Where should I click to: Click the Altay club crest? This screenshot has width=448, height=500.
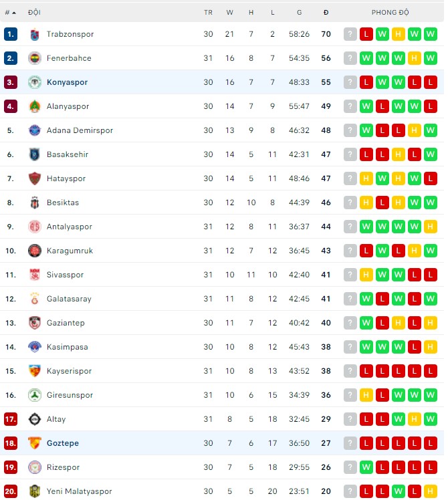(x=35, y=419)
